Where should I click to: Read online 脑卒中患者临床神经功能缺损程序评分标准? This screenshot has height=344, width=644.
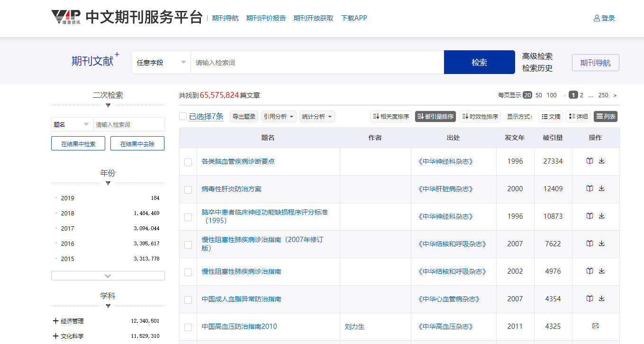(x=590, y=216)
